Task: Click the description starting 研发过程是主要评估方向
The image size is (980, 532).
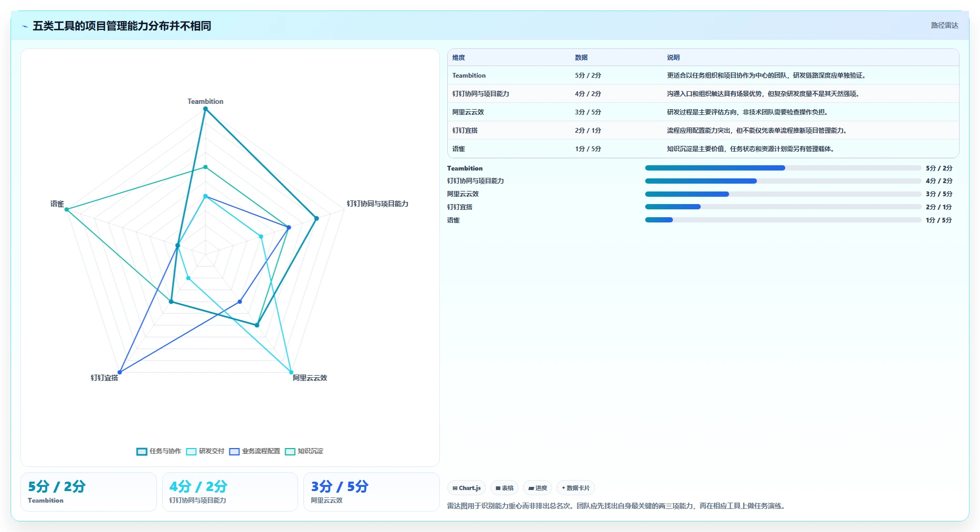Action: point(747,112)
